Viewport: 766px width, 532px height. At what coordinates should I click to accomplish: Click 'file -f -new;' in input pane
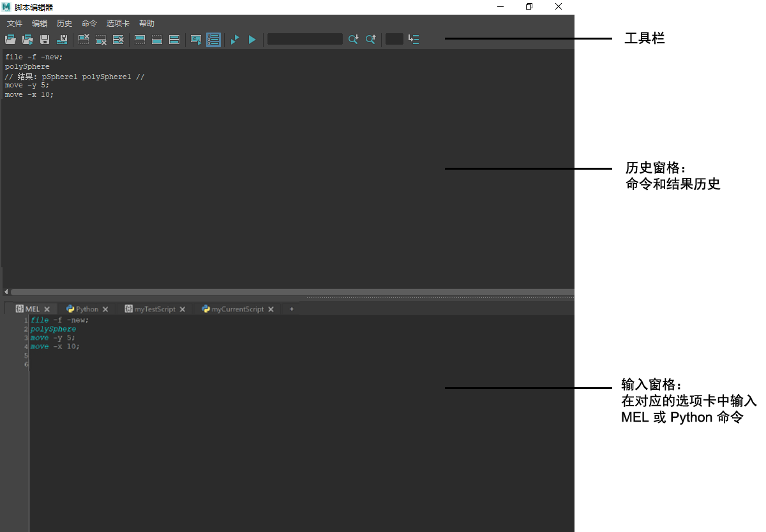click(x=60, y=320)
